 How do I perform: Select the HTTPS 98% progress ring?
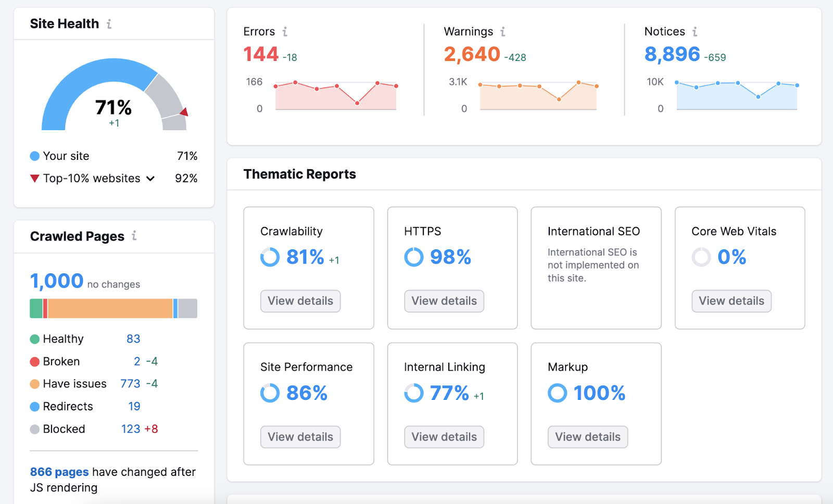pyautogui.click(x=413, y=257)
